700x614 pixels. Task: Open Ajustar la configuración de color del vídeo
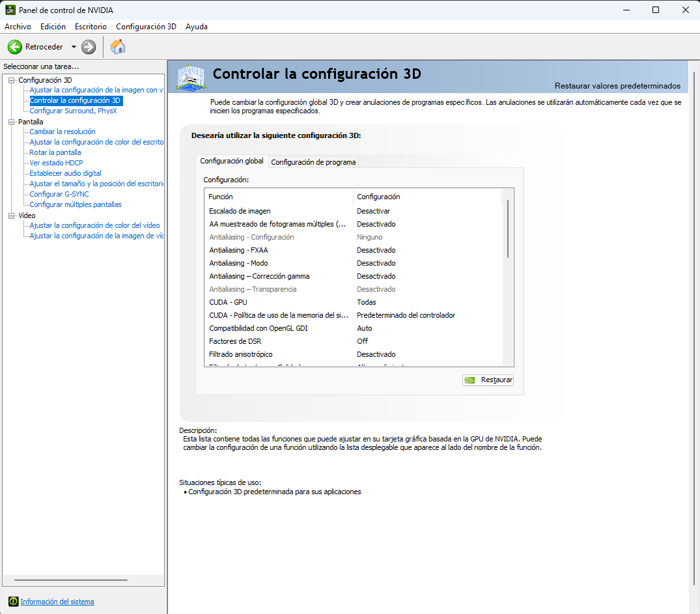(94, 225)
